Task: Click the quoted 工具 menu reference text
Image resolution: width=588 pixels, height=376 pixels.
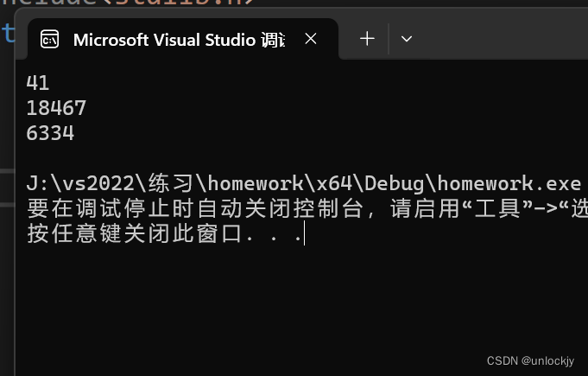Action: tap(498, 208)
